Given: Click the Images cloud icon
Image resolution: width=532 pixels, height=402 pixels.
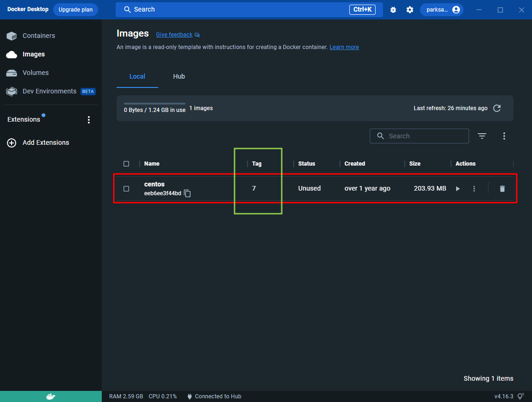Looking at the screenshot, I should point(12,55).
